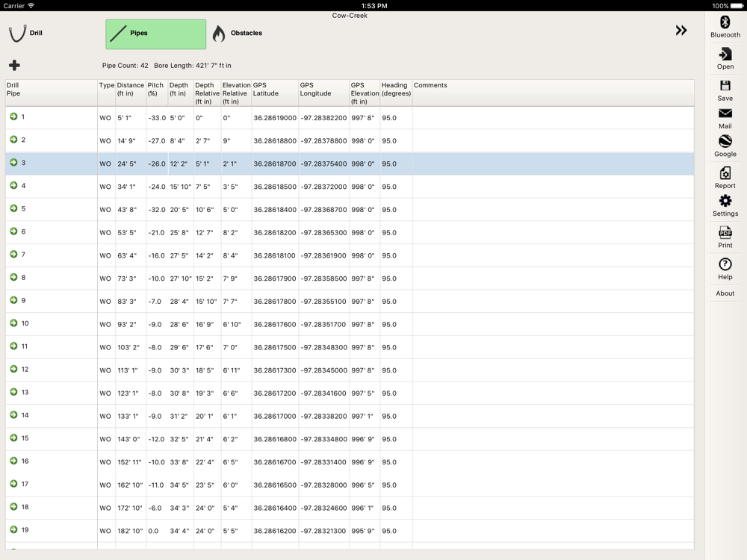Switch to the Obstacles tab
Viewport: 747px width, 560px height.
pos(237,34)
